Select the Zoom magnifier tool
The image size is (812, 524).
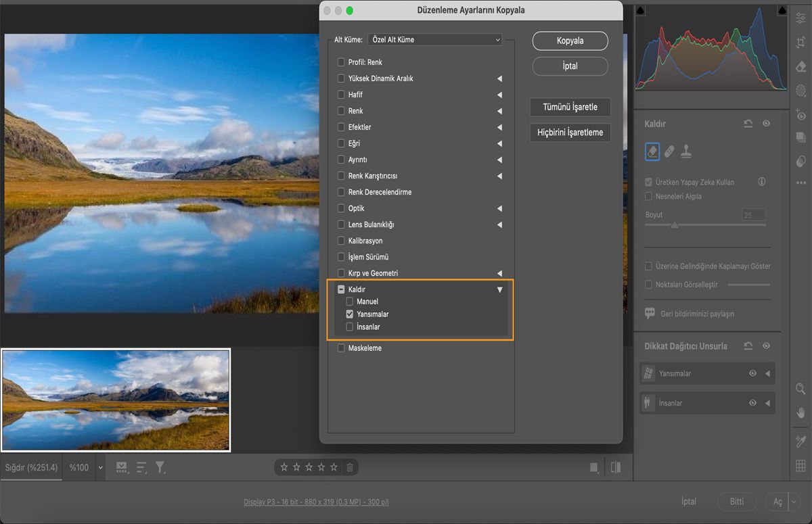click(x=801, y=388)
